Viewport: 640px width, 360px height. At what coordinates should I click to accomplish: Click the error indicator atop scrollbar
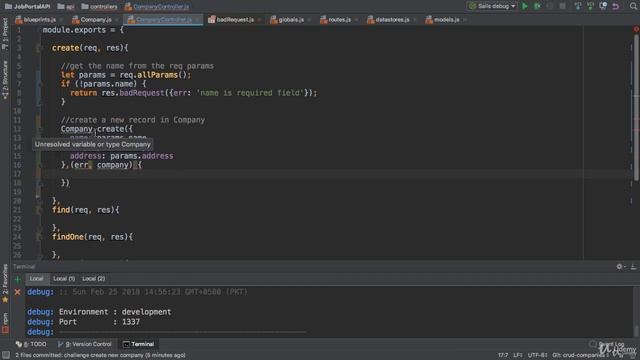pos(636,29)
